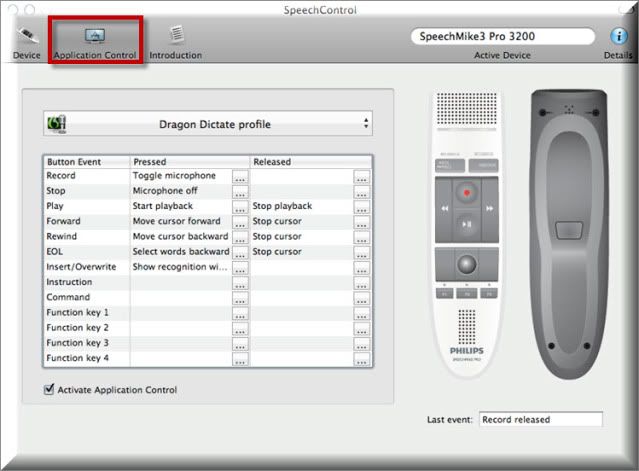
Task: Edit Pressed action for Play row
Action: [x=240, y=207]
